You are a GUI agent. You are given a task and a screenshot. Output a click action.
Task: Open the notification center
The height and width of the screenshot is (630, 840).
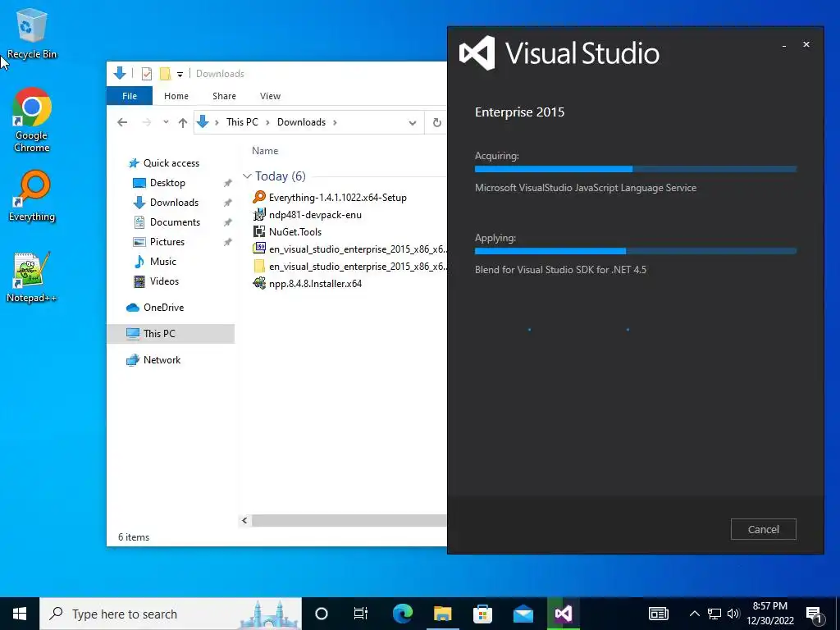pos(815,615)
